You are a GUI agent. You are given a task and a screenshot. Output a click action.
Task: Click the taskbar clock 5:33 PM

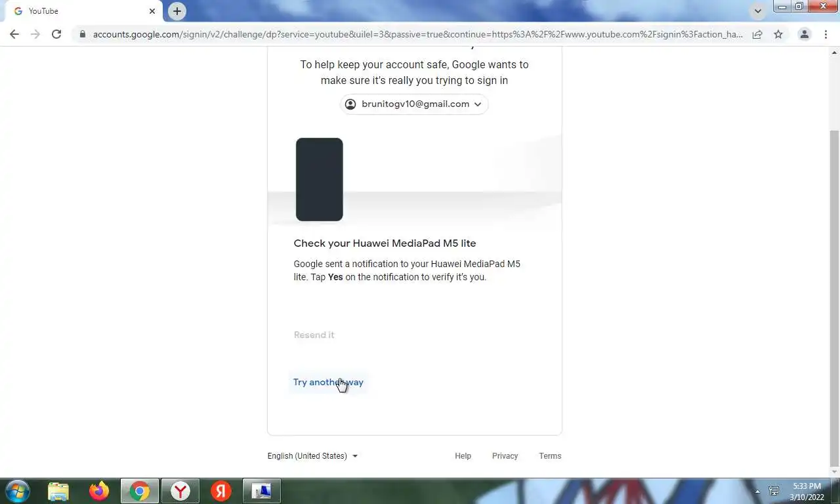(807, 492)
